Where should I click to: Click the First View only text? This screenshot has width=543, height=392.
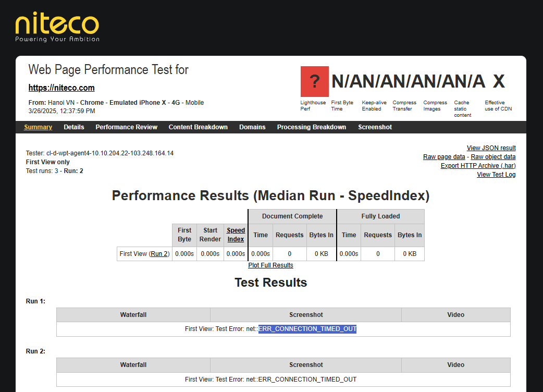(48, 162)
